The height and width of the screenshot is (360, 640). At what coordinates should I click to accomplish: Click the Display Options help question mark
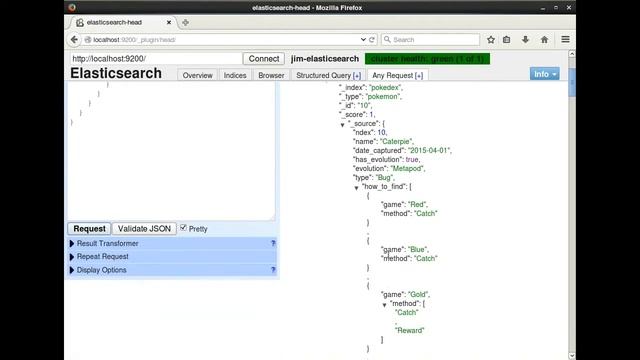coord(273,270)
